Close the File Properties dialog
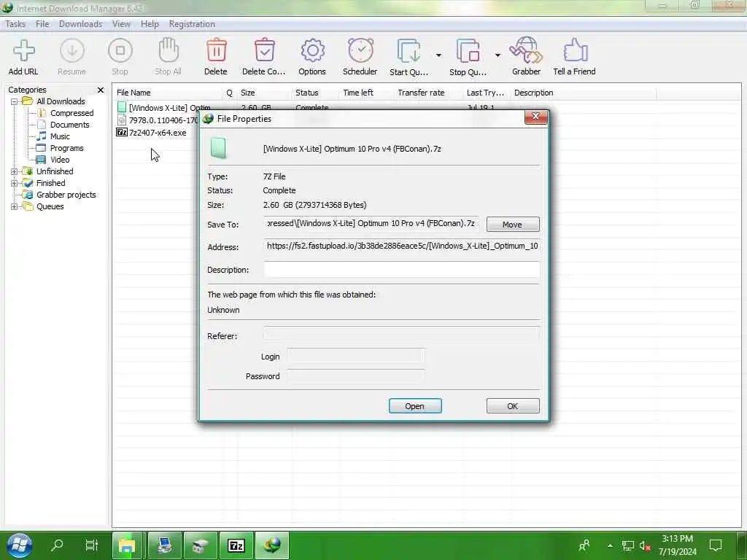Screen dimensions: 747x560 tap(535, 117)
